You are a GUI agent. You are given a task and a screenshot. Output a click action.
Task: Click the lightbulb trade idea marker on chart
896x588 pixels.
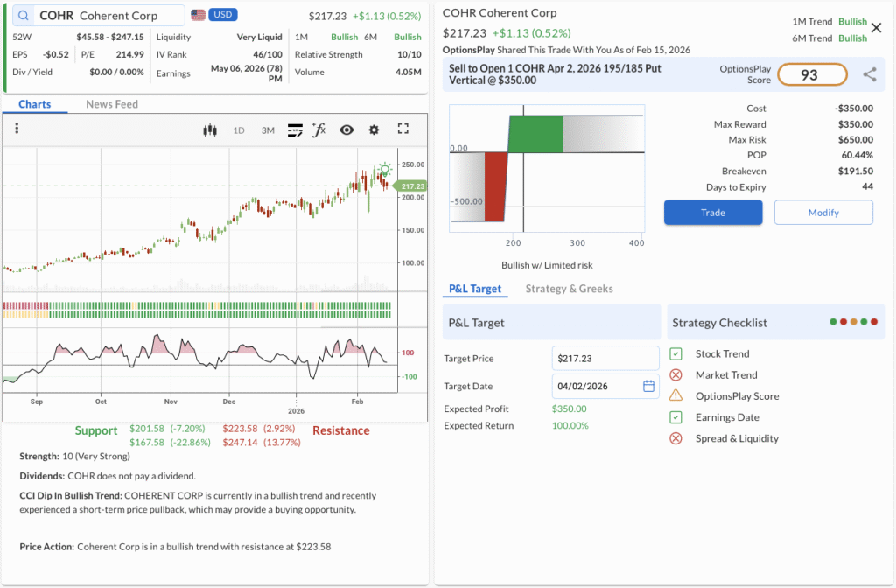tap(384, 169)
